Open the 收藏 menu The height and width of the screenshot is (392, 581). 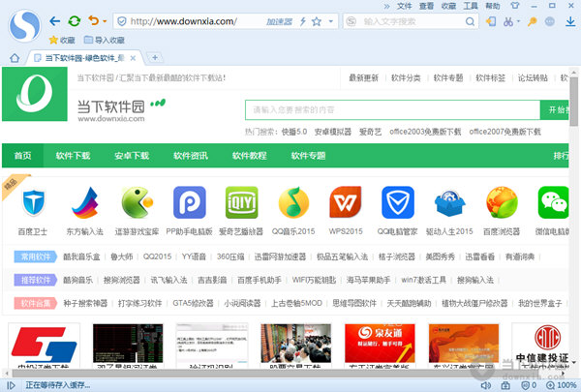pos(448,6)
